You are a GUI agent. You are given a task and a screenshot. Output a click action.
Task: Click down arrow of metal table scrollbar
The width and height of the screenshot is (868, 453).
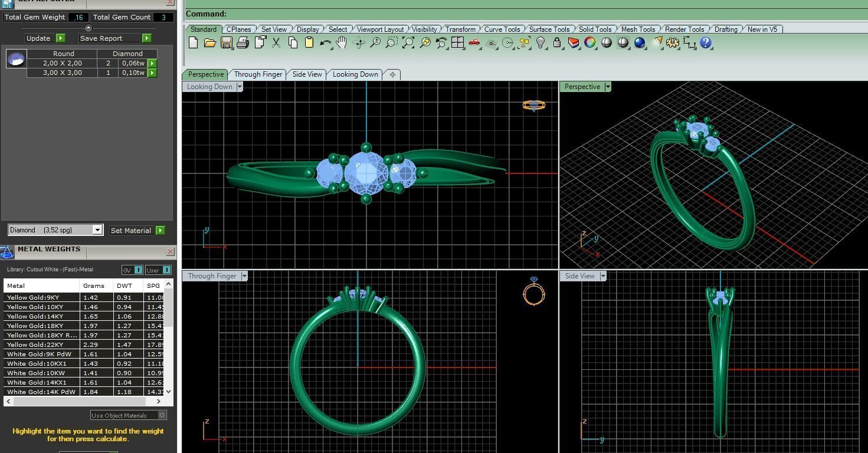tap(169, 391)
